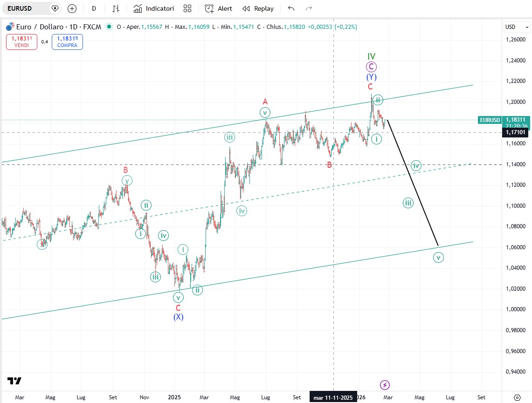This screenshot has height=403, width=532.
Task: Click the 2025 label on time axis
Action: coord(174,397)
